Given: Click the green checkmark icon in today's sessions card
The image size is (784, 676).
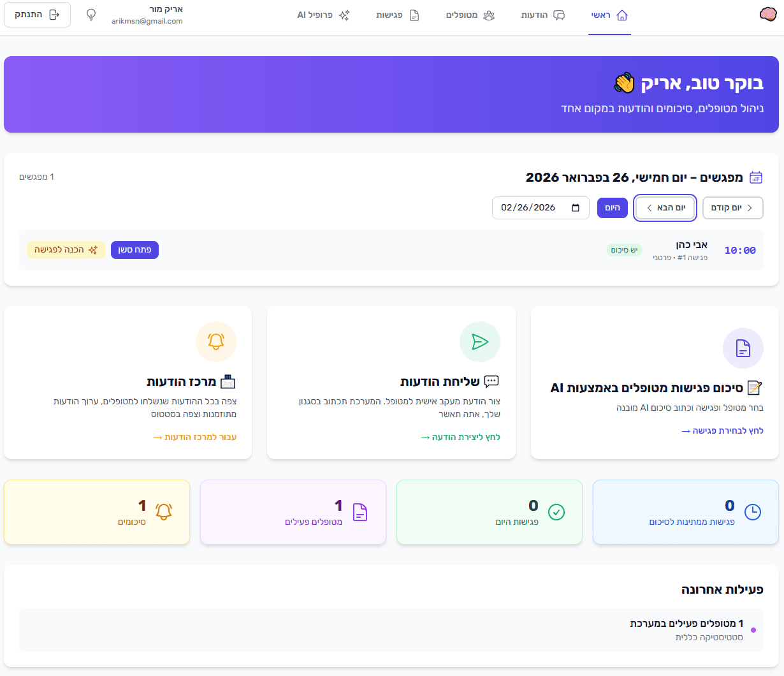Looking at the screenshot, I should pyautogui.click(x=556, y=512).
